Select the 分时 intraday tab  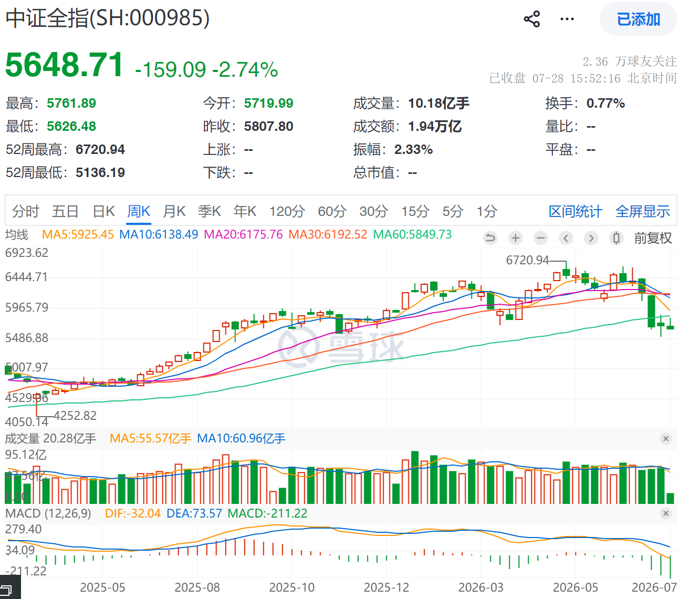[x=26, y=211]
